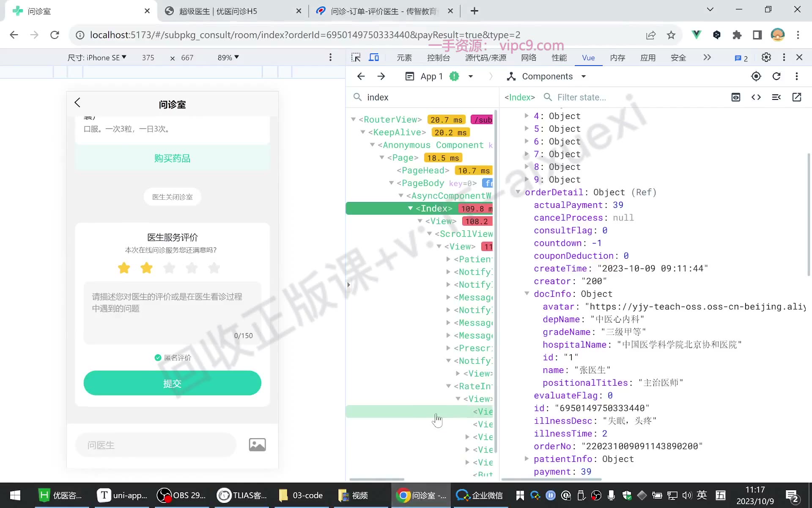Select component in page target icon
The image size is (812, 508).
tap(756, 76)
